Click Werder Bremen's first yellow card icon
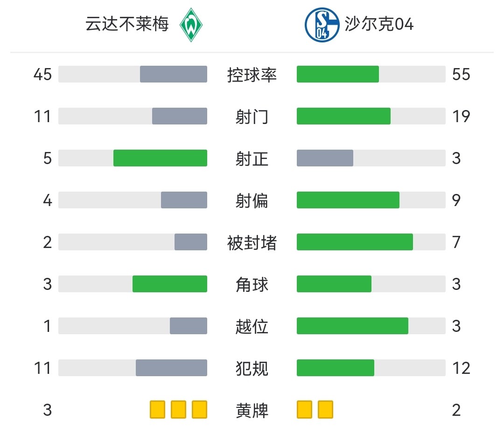The height and width of the screenshot is (427, 504). (x=158, y=410)
